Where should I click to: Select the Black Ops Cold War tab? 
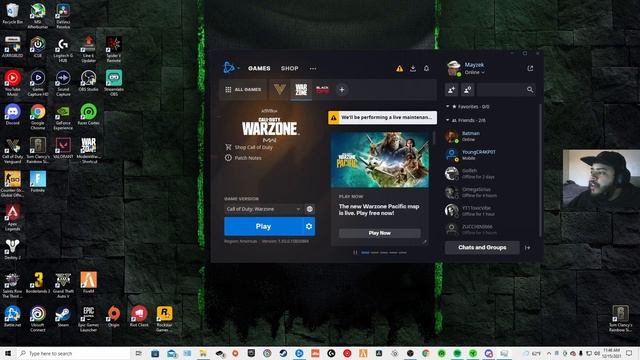click(x=322, y=89)
